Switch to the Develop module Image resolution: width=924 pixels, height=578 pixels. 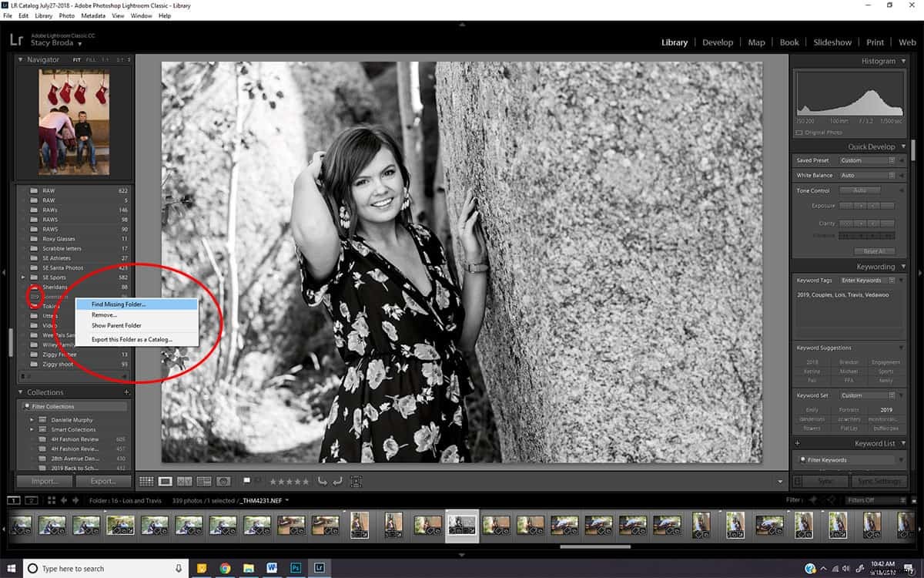tap(718, 42)
